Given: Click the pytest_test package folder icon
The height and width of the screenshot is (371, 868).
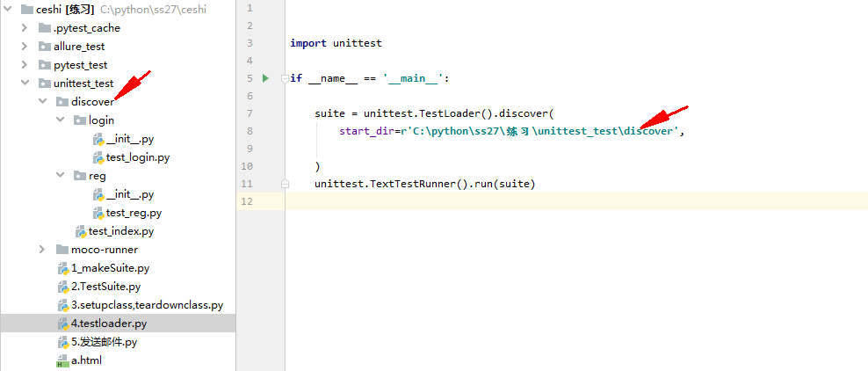Looking at the screenshot, I should click(x=44, y=65).
